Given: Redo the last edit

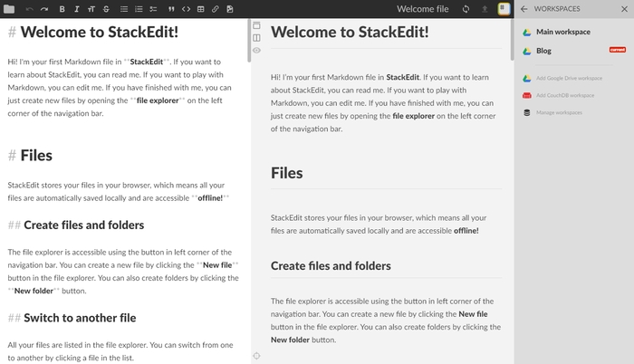Looking at the screenshot, I should click(x=44, y=9).
